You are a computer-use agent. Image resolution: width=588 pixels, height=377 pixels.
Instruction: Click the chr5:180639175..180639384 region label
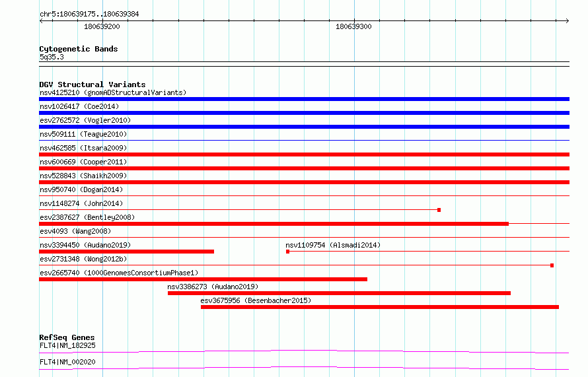(x=89, y=14)
